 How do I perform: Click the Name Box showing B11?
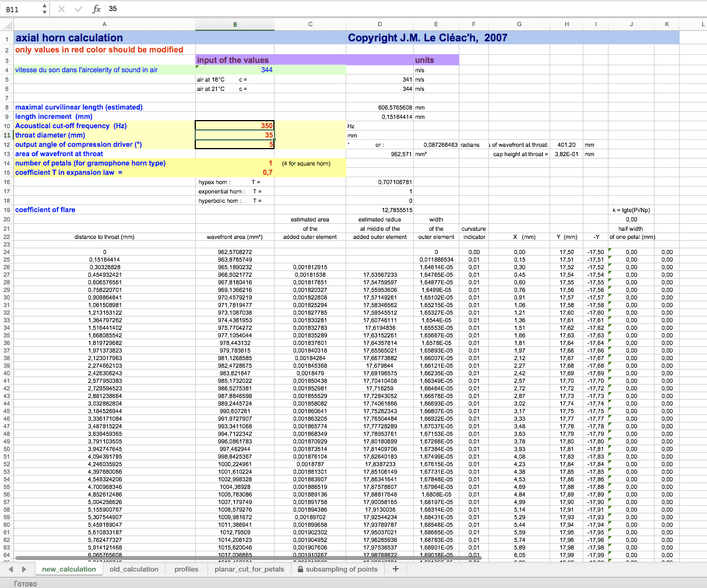[x=22, y=9]
